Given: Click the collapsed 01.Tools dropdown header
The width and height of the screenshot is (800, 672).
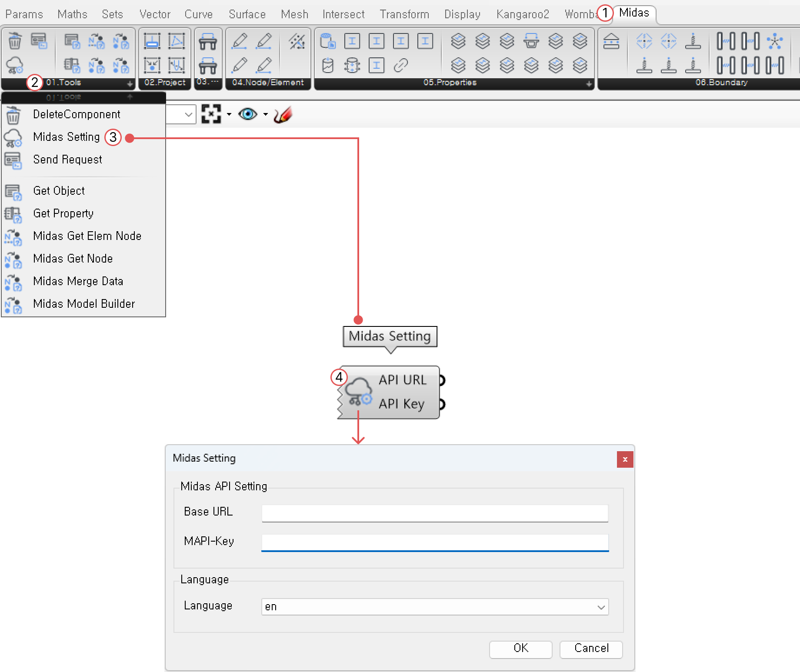Looking at the screenshot, I should pos(83,97).
